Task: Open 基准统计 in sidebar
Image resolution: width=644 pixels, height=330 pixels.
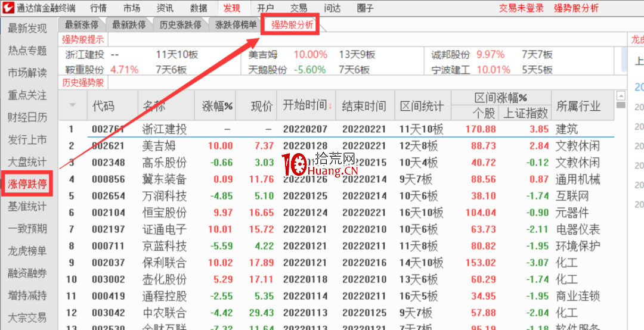Action: coord(27,207)
